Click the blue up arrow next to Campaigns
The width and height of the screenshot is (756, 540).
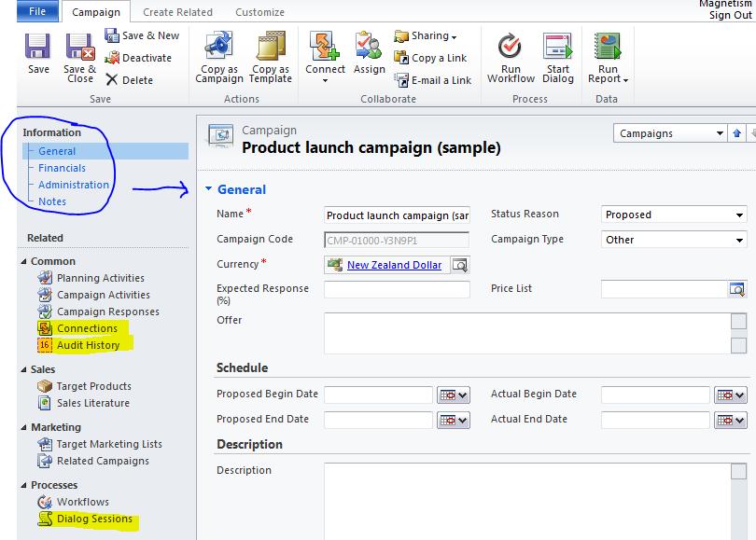(x=736, y=133)
